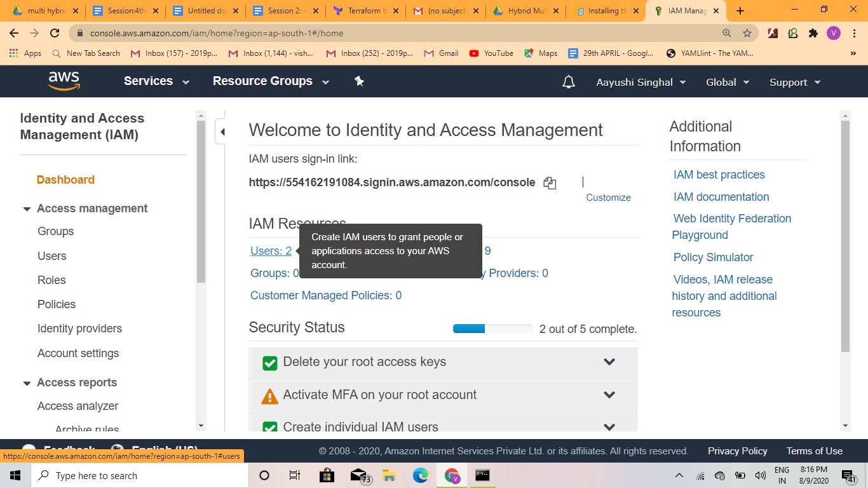Switch to the command prompt taskbar icon
This screenshot has width=868, height=488.
click(483, 475)
